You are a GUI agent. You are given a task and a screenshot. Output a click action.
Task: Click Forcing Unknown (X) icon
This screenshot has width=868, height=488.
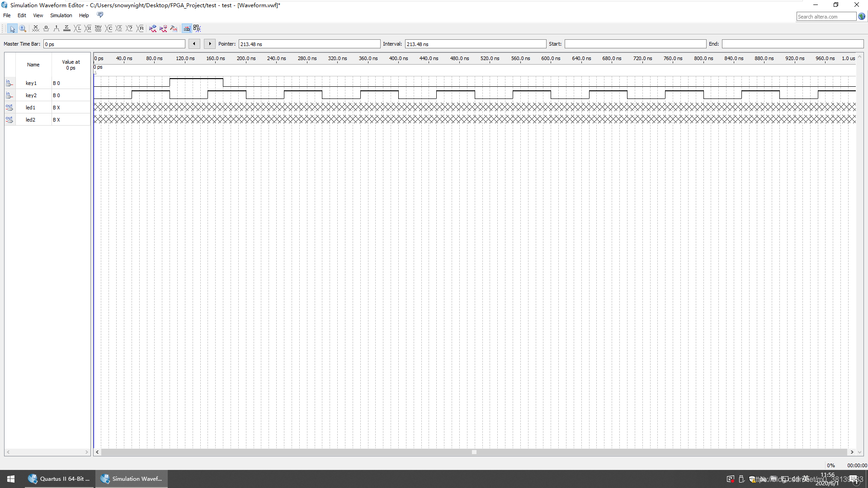coord(36,28)
